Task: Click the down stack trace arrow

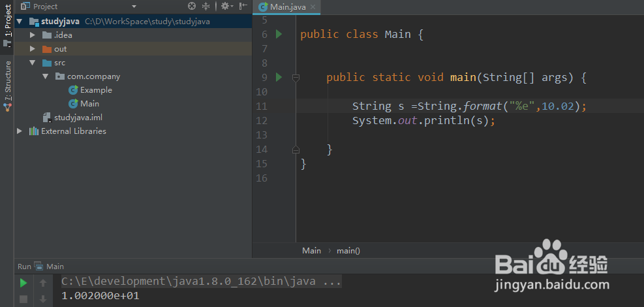Action: [x=43, y=299]
